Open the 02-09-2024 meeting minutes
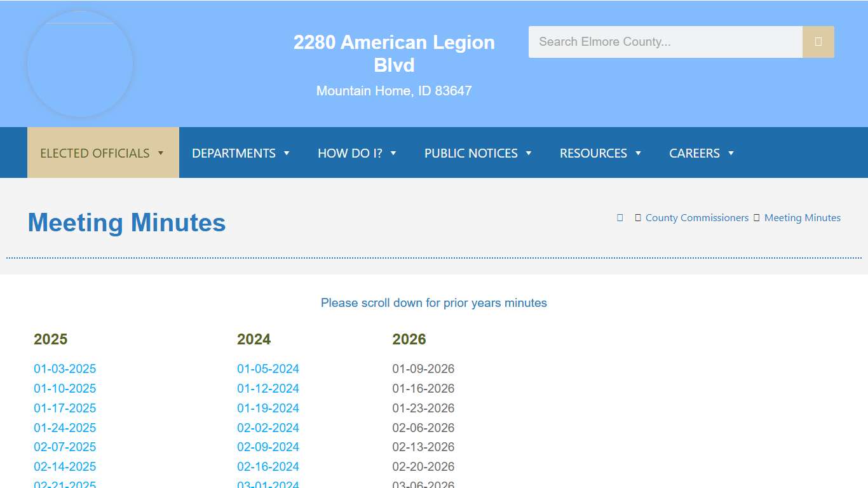This screenshot has width=868, height=488. [268, 447]
